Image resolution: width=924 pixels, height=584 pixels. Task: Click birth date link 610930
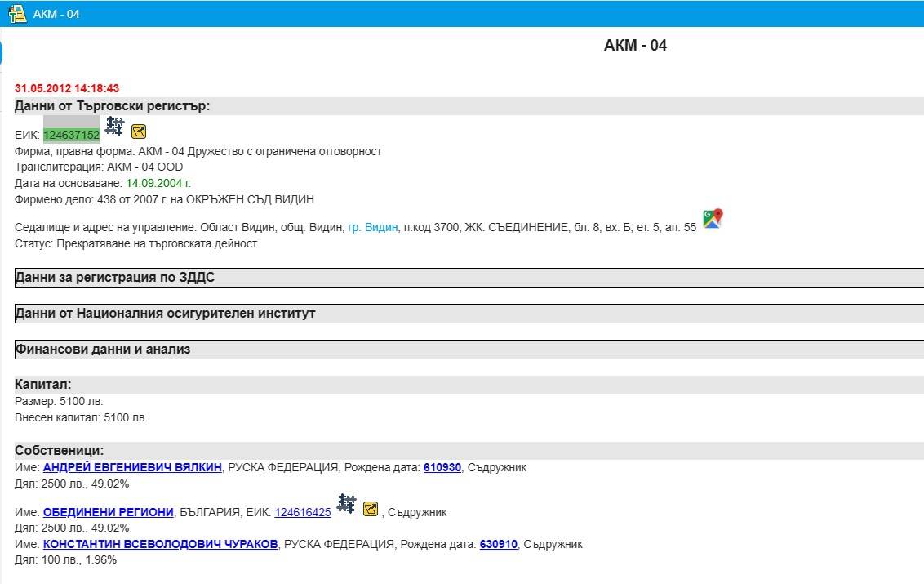click(442, 468)
